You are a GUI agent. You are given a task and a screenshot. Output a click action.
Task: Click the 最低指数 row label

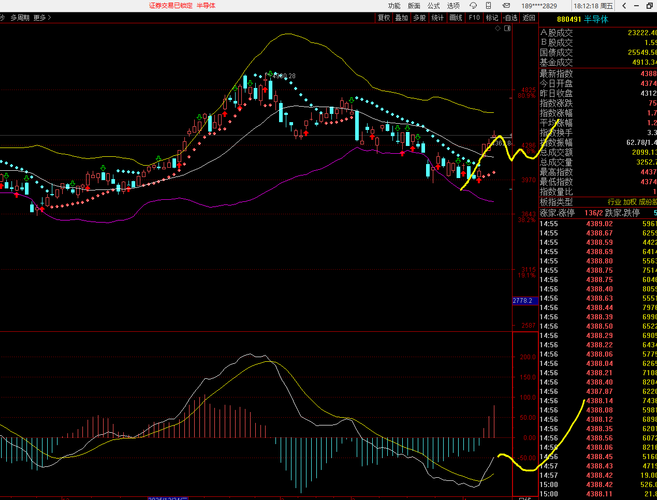pyautogui.click(x=556, y=182)
